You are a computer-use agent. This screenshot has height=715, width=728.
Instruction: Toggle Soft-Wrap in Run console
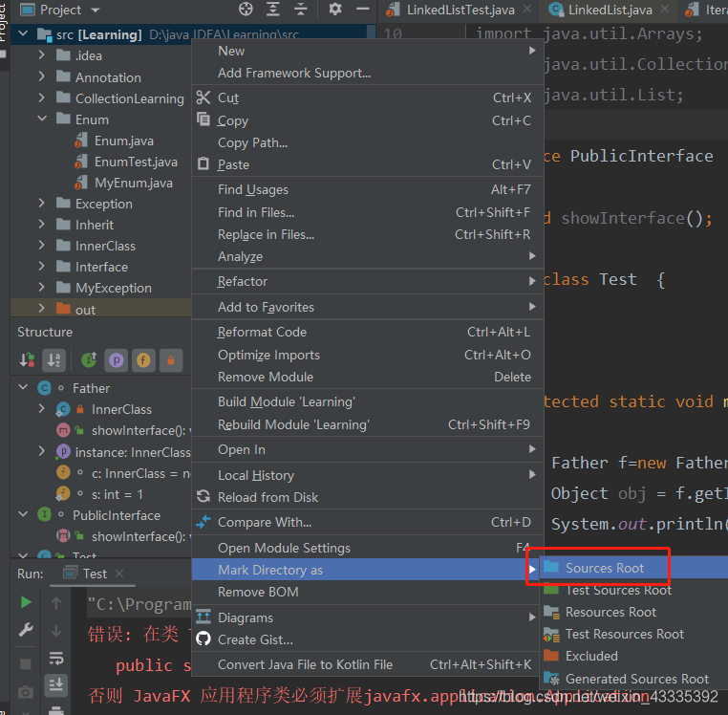56,658
